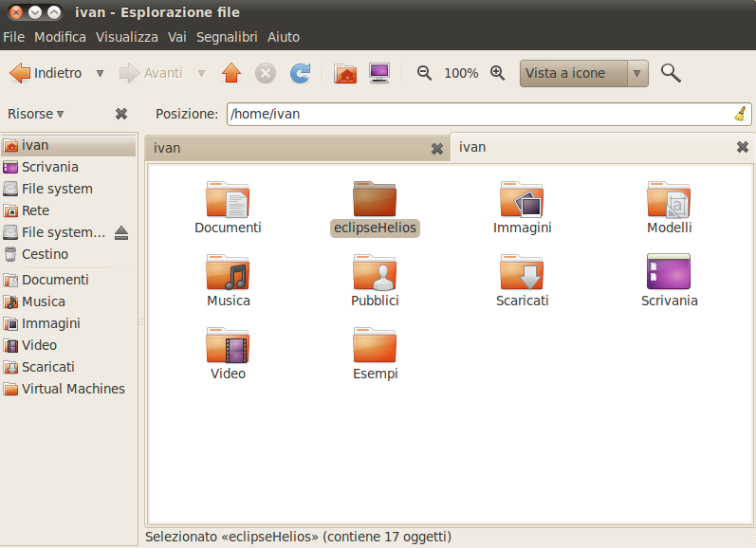
Task: Switch to the first ivan tab
Action: pyautogui.click(x=298, y=148)
